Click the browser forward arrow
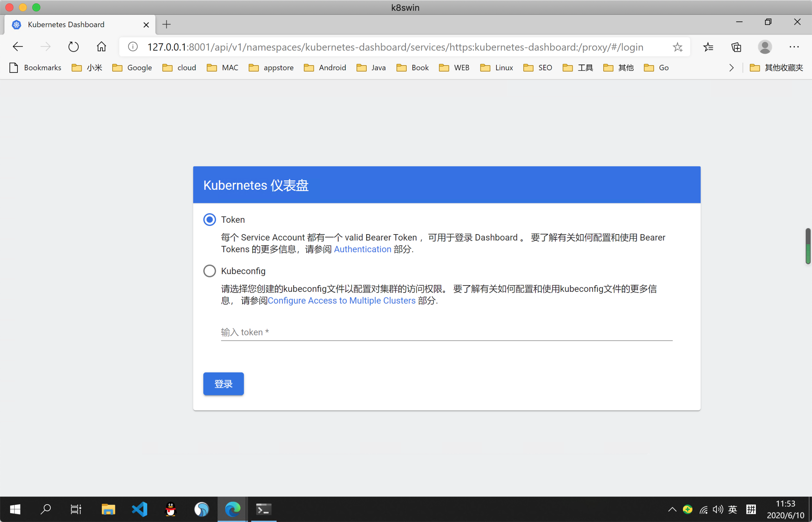This screenshot has width=812, height=522. 45,47
